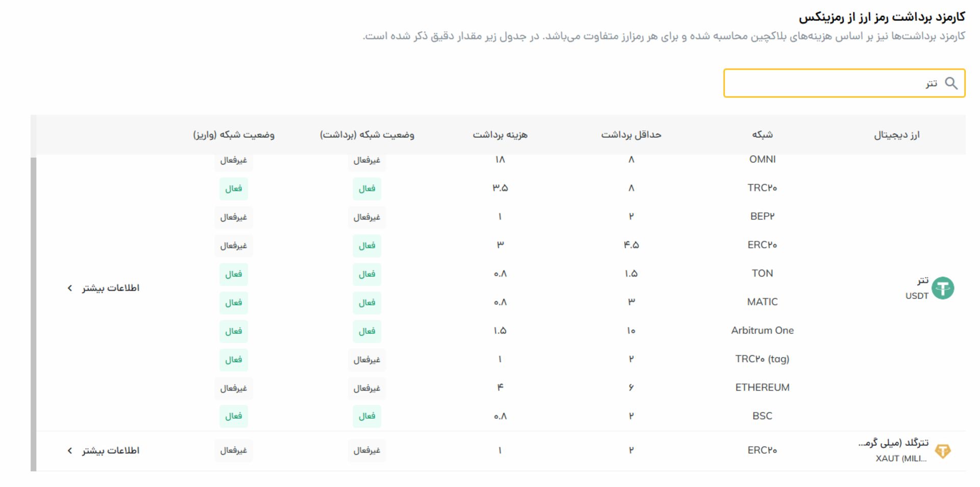Click the chevron next to USDT اطلاعات بیشتر

click(69, 288)
